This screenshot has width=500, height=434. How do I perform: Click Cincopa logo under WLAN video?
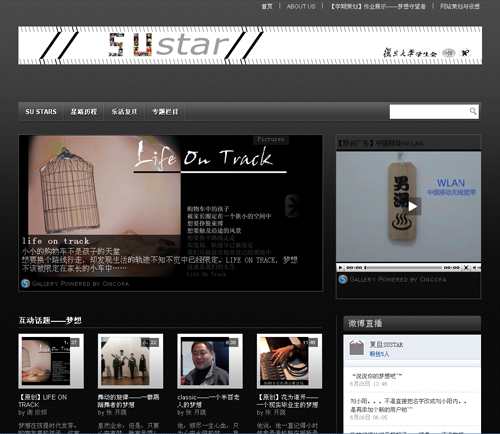click(343, 279)
